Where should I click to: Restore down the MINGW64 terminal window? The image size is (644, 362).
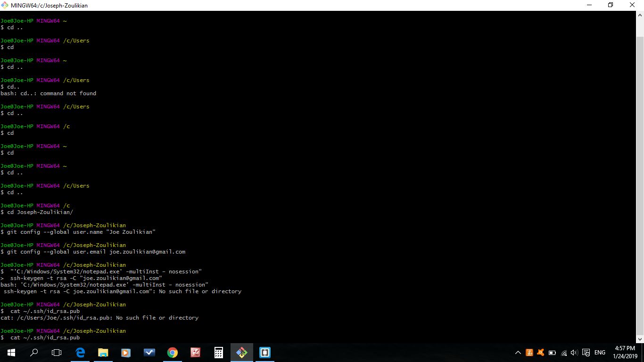point(611,5)
